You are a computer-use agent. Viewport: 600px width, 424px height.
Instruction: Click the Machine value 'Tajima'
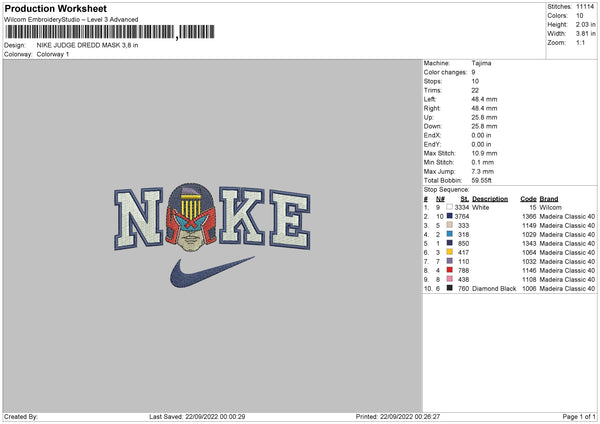pos(481,63)
